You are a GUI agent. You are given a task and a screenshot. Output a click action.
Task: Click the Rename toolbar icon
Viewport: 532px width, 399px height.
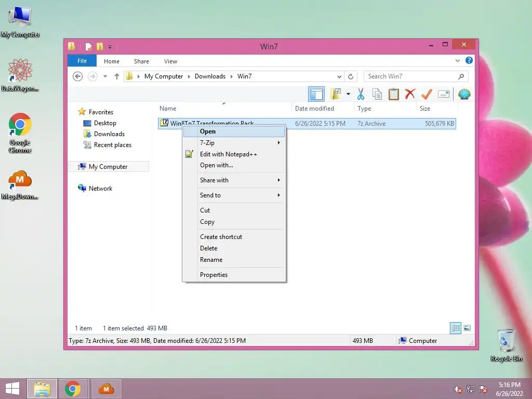[x=444, y=94]
